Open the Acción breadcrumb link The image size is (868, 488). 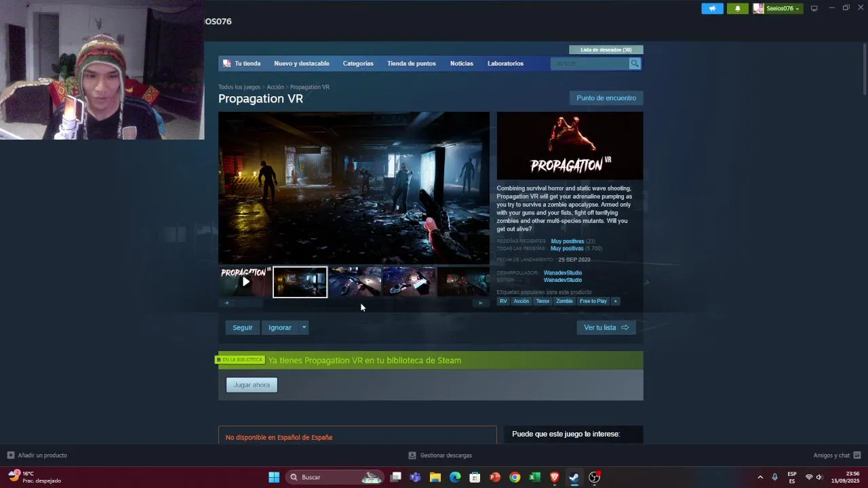pos(275,87)
